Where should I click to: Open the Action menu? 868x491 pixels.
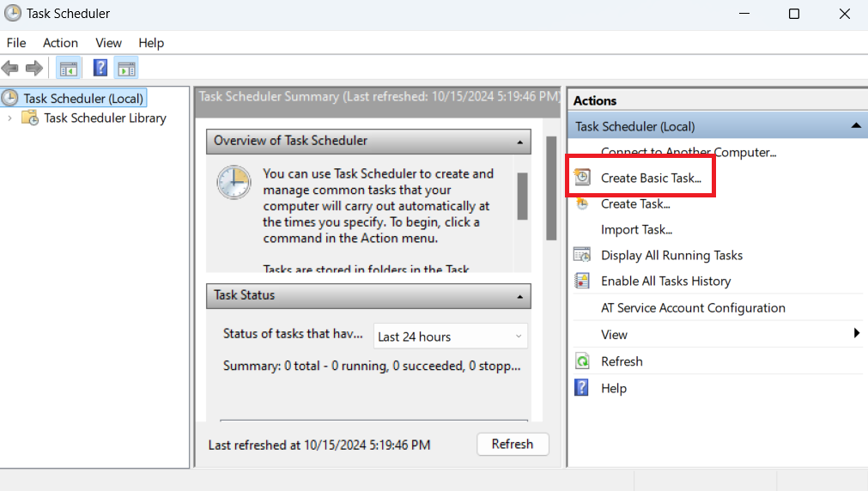(60, 43)
